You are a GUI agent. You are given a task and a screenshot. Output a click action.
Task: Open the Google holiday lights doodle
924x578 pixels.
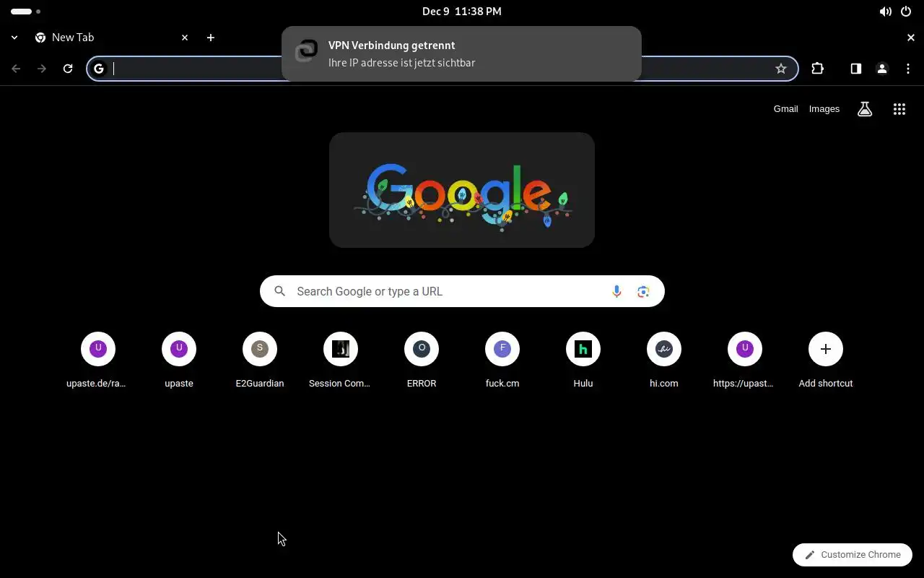(462, 190)
